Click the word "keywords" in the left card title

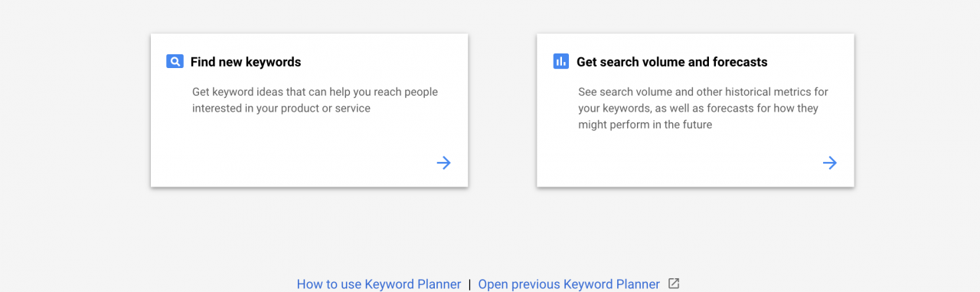click(x=273, y=62)
